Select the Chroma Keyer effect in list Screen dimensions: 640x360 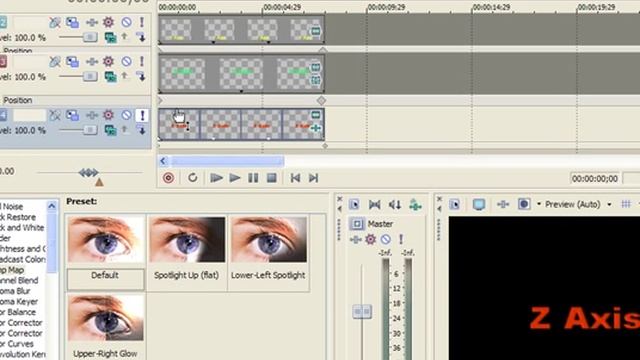click(x=19, y=301)
